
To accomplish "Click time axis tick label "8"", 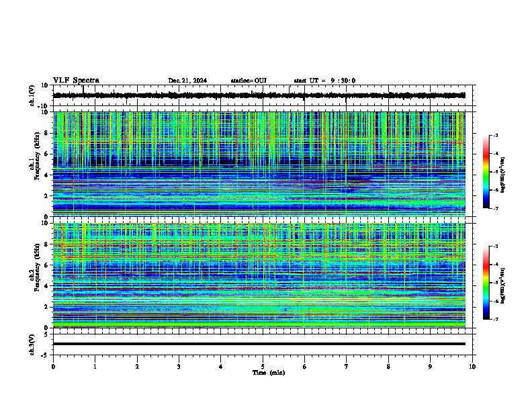I will click(x=388, y=367).
